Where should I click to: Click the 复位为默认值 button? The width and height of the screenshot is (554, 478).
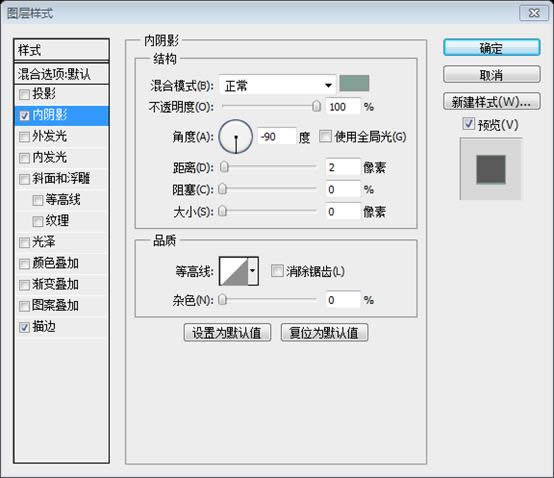click(x=324, y=332)
